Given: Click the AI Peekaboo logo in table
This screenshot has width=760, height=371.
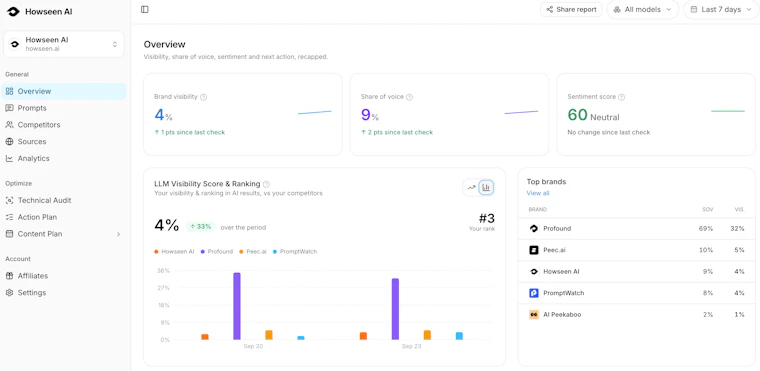Looking at the screenshot, I should [534, 315].
